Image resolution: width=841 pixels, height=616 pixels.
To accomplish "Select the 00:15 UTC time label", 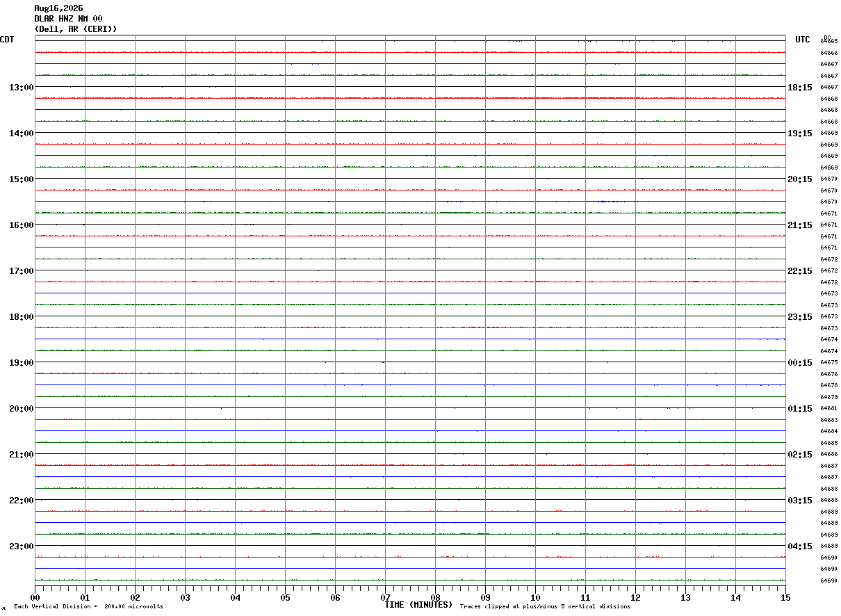I will [800, 363].
